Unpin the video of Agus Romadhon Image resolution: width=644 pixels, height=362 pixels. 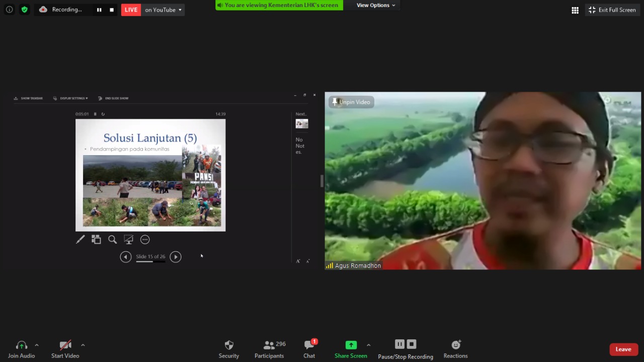(x=351, y=102)
